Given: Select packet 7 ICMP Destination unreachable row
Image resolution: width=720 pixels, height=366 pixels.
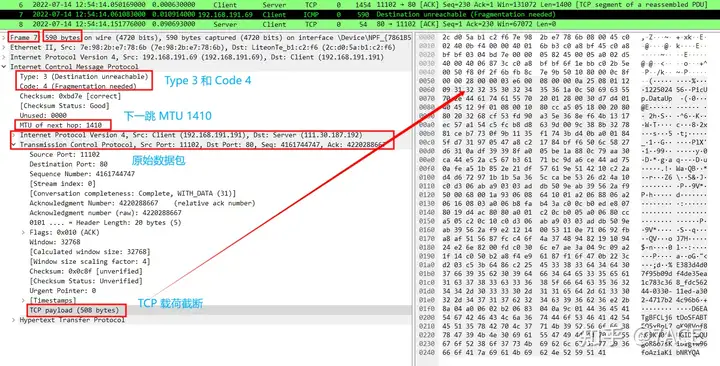Looking at the screenshot, I should click(360, 14).
